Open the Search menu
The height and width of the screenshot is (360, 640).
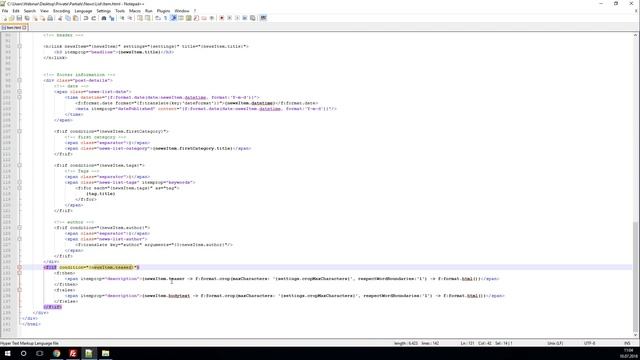30,11
